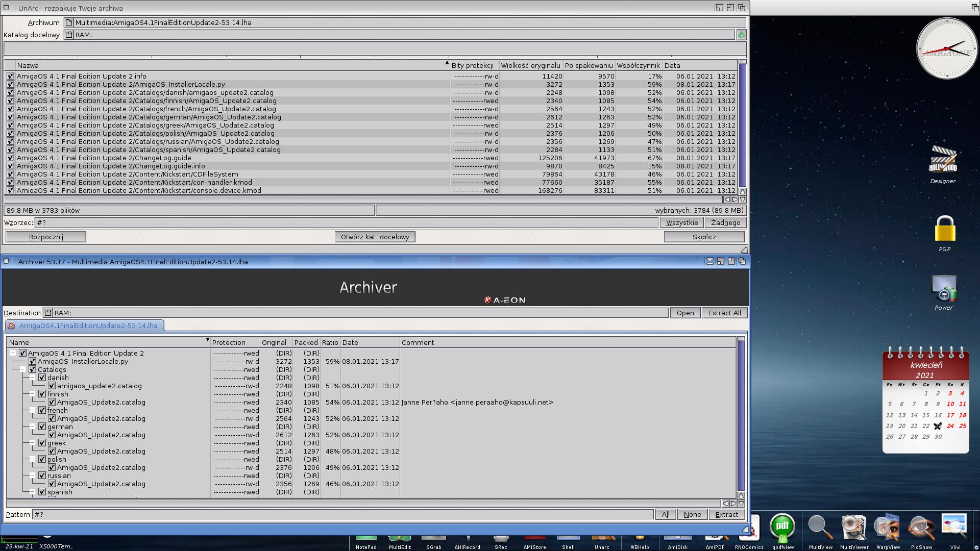This screenshot has width=980, height=551.
Task: Sort Archiver list by Packed column
Action: (x=306, y=342)
